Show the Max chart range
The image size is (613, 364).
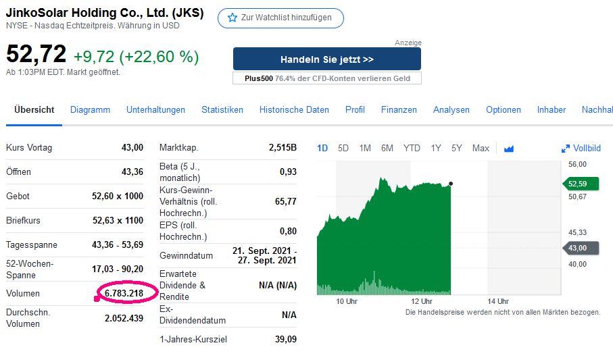[x=481, y=148]
